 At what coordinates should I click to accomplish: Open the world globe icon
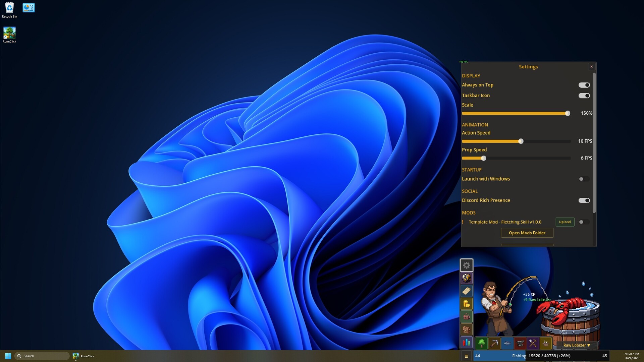point(466,278)
